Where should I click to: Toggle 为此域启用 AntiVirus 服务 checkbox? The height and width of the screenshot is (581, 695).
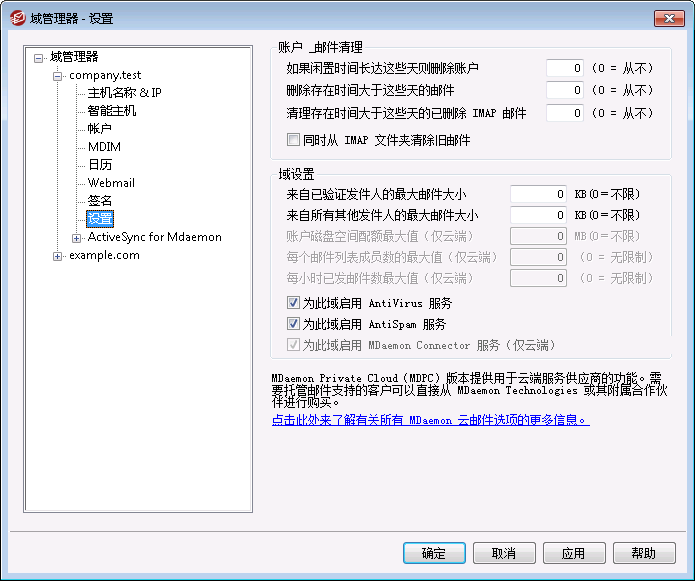tap(293, 303)
